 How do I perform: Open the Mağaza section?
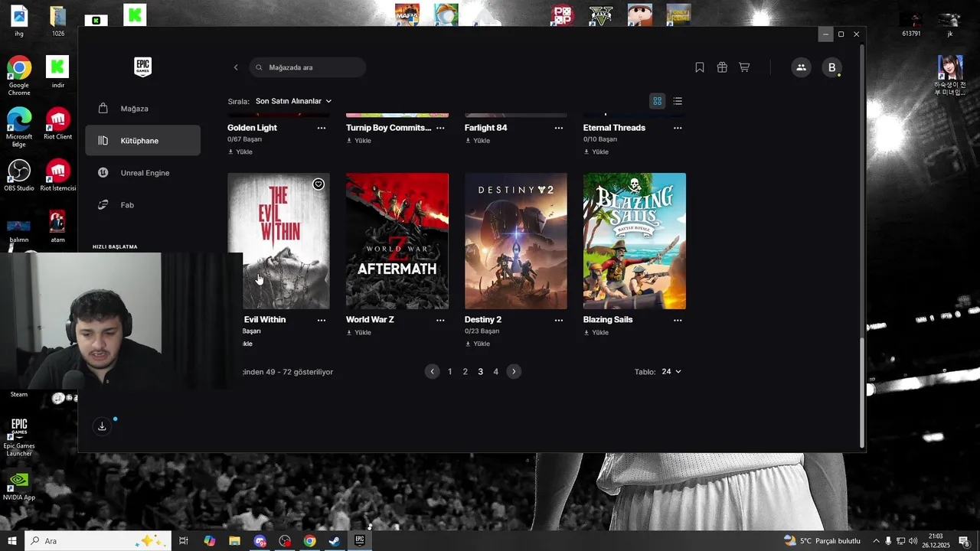[x=143, y=109]
